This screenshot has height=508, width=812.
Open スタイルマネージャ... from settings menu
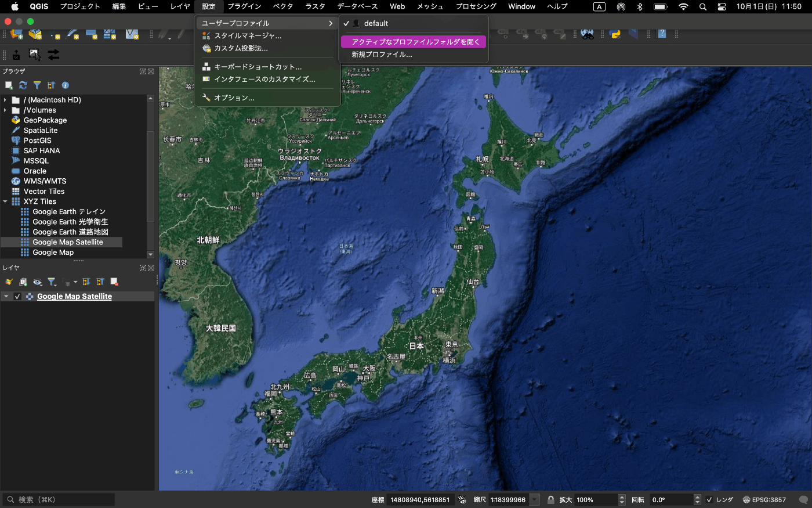[x=267, y=36]
